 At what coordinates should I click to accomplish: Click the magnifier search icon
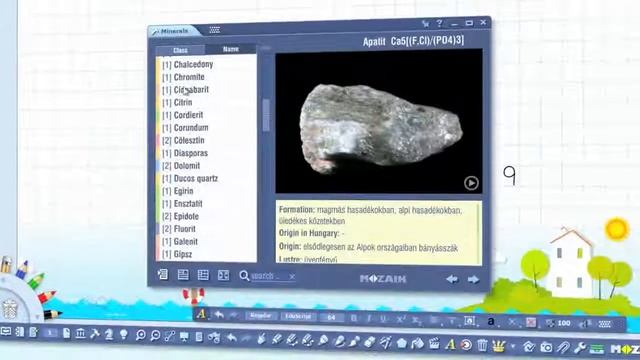point(244,276)
